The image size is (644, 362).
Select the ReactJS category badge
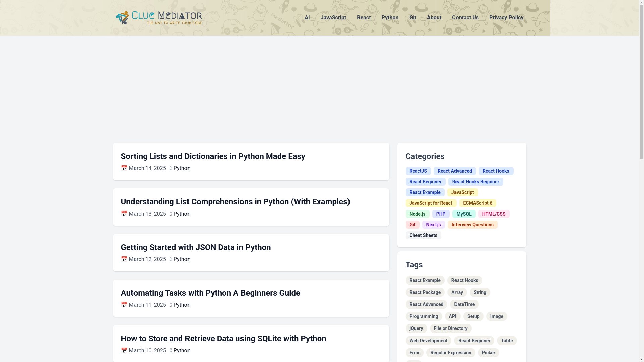(418, 171)
